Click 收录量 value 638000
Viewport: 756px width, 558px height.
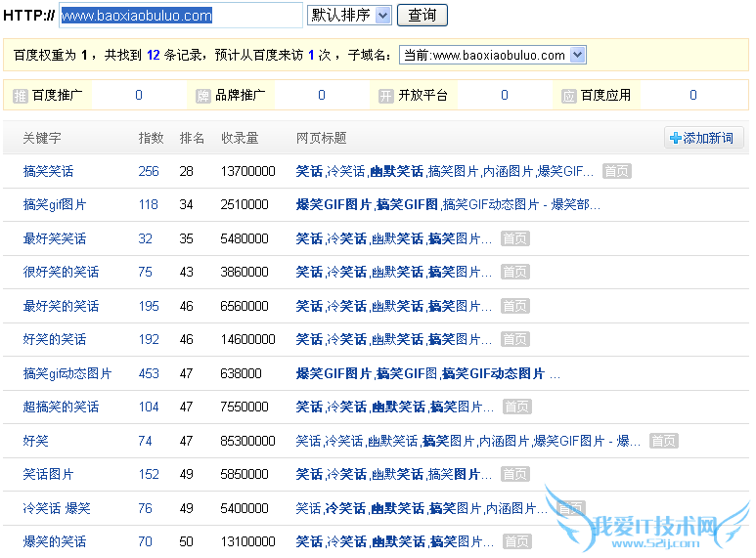point(241,373)
